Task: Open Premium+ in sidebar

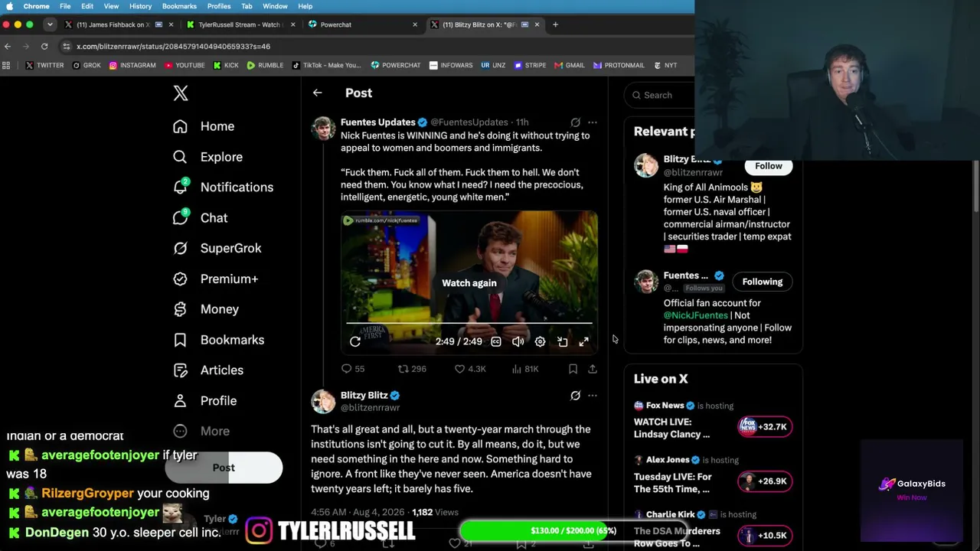Action: [x=215, y=279]
